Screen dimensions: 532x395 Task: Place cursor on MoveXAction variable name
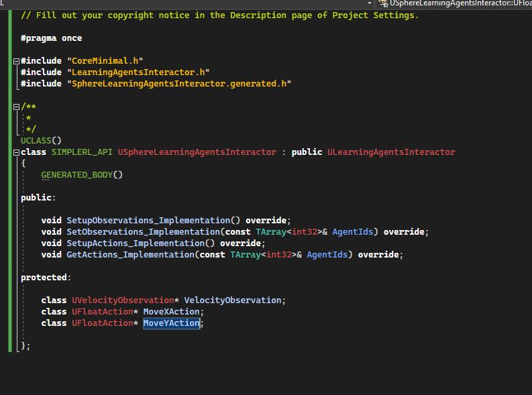(x=171, y=312)
